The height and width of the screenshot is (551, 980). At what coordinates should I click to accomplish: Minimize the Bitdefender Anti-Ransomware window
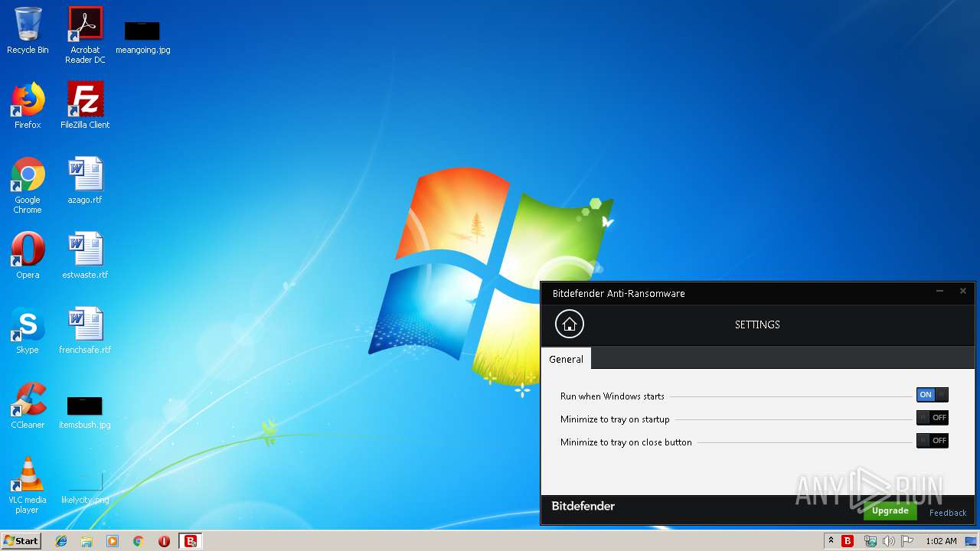coord(940,292)
